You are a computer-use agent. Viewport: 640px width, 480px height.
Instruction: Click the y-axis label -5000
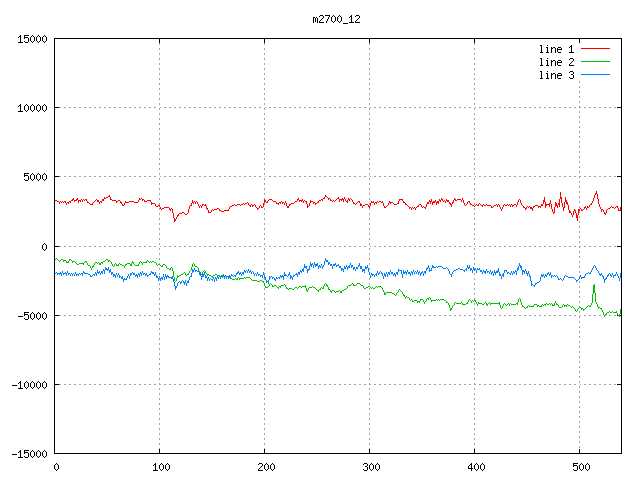tap(32, 316)
